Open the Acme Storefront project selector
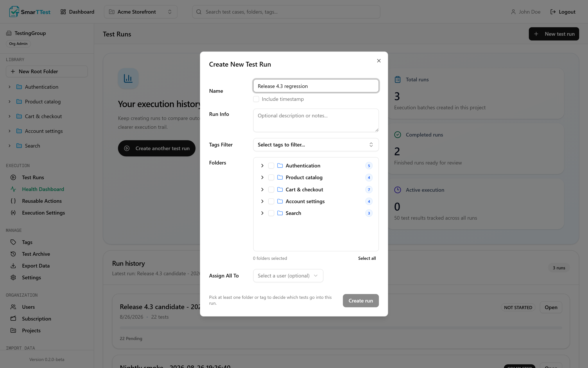The image size is (588, 368). coord(141,12)
